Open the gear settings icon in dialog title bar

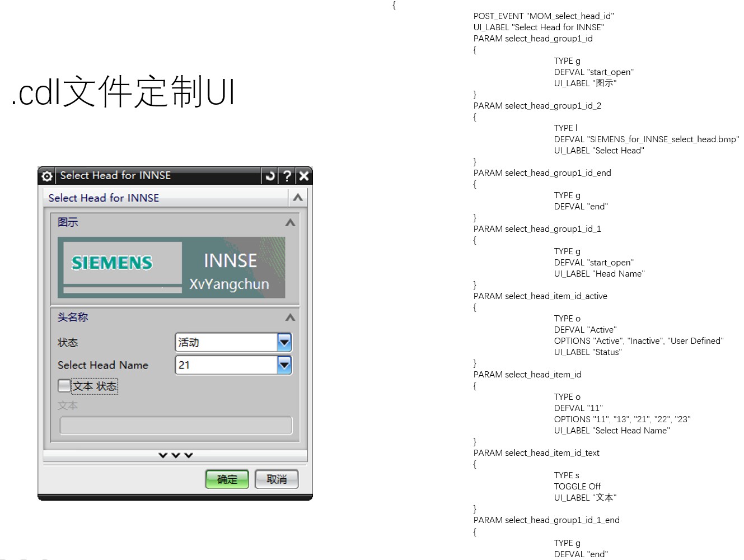coord(47,176)
